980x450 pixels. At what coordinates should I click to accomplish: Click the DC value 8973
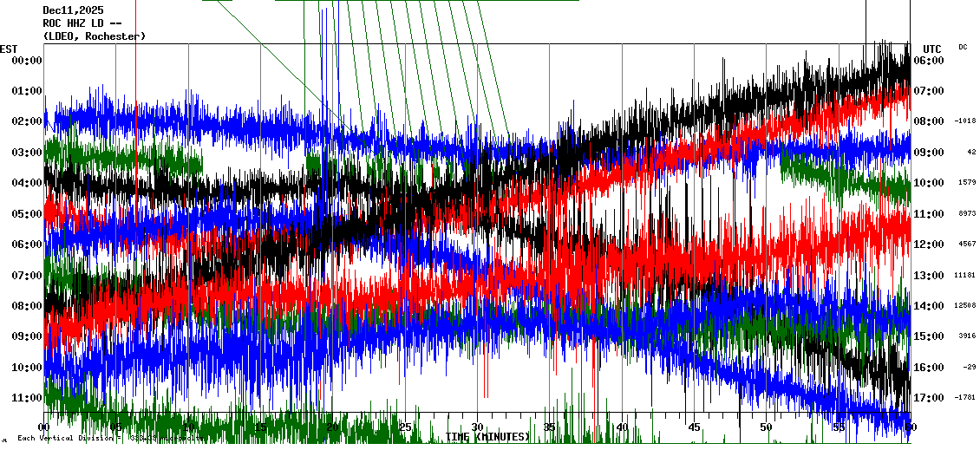[x=965, y=213]
